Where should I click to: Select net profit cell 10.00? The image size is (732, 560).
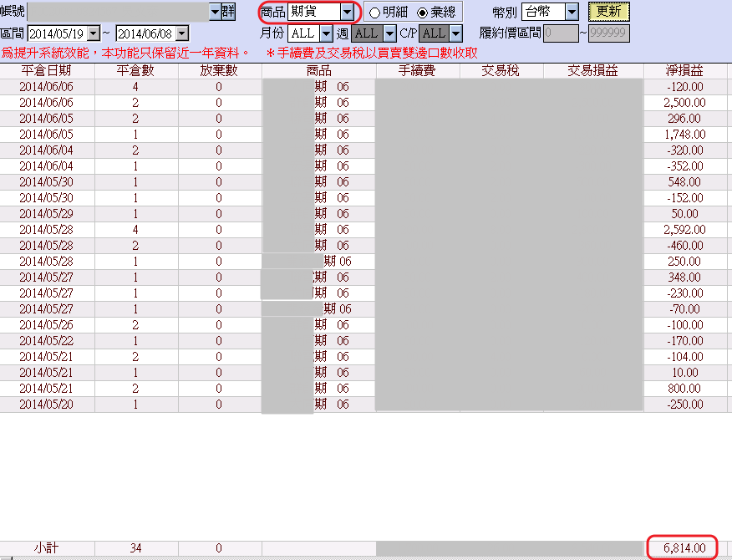click(x=685, y=373)
